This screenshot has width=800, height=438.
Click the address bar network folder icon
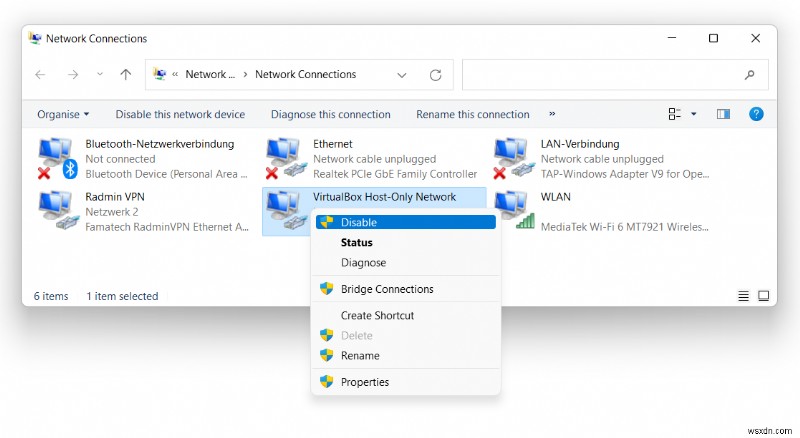pyautogui.click(x=160, y=75)
